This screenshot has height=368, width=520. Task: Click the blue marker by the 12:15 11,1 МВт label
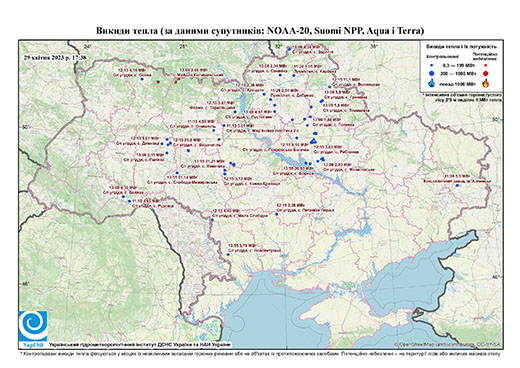pos(329,87)
